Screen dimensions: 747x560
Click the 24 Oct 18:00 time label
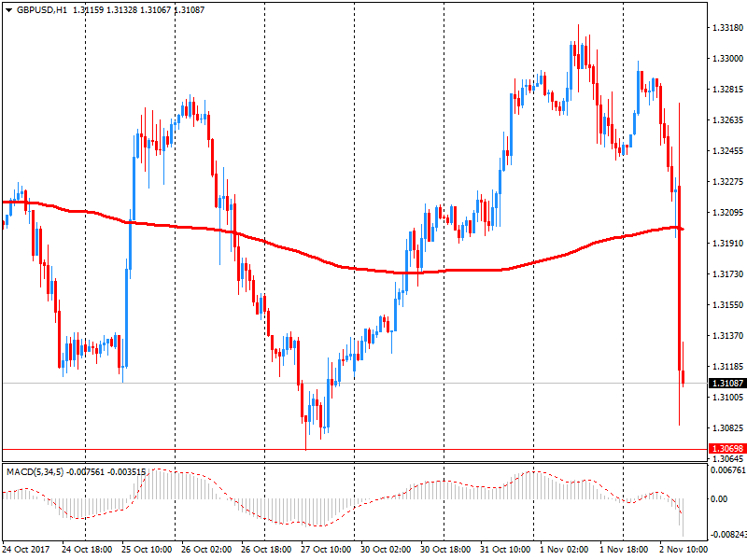tap(87, 550)
